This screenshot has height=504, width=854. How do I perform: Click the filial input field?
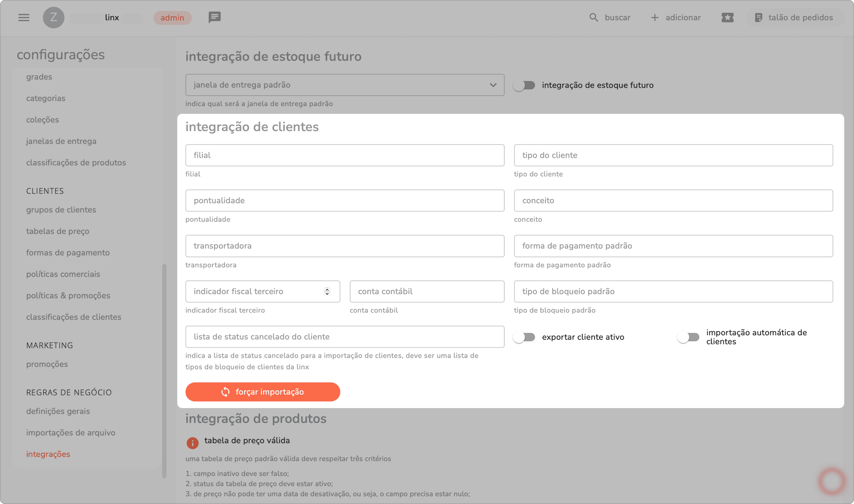coord(345,155)
